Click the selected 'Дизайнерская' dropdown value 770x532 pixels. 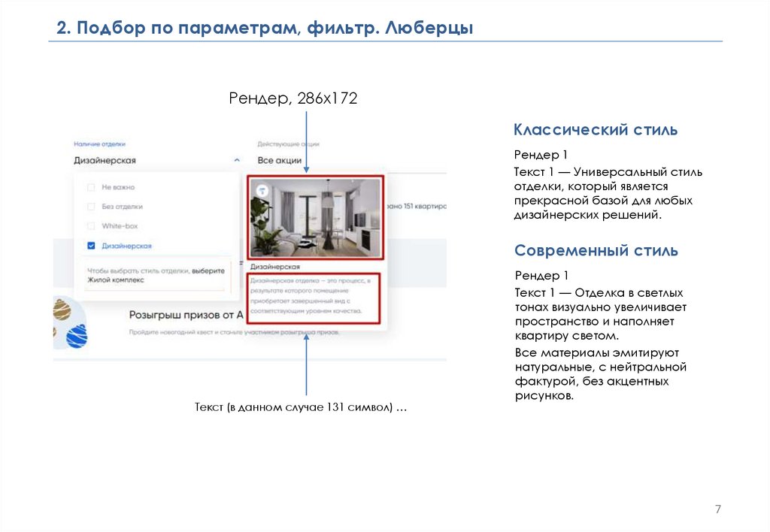(x=105, y=160)
